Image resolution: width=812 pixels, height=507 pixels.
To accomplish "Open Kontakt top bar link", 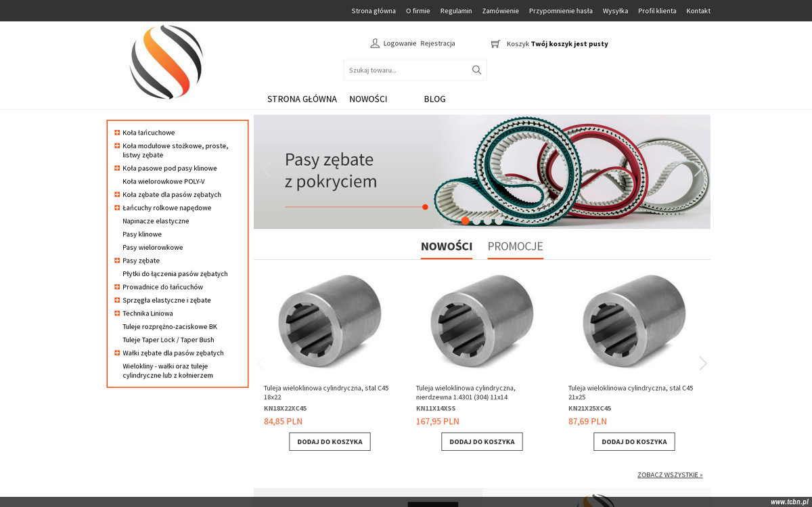I will [698, 11].
